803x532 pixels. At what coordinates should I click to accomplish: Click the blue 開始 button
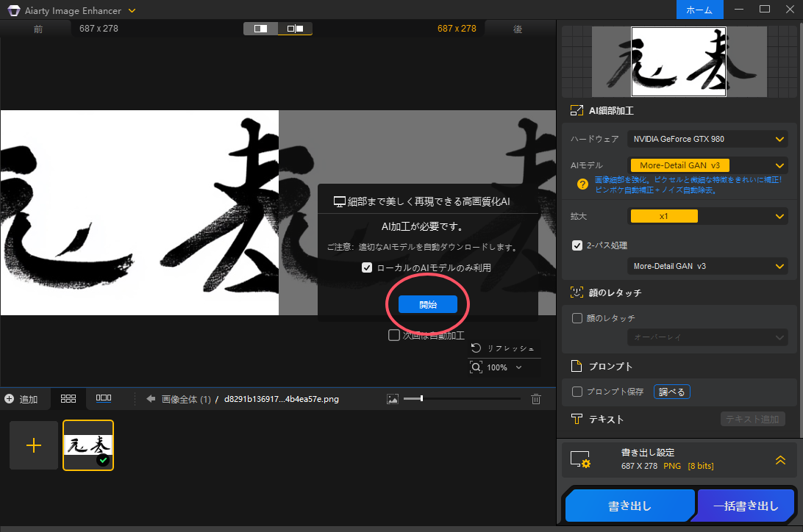[428, 304]
